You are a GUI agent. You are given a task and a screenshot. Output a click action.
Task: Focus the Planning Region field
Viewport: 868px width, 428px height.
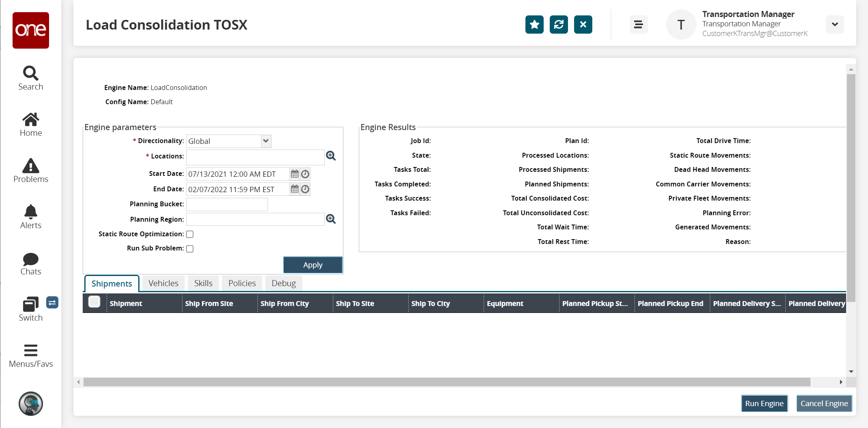tap(255, 219)
